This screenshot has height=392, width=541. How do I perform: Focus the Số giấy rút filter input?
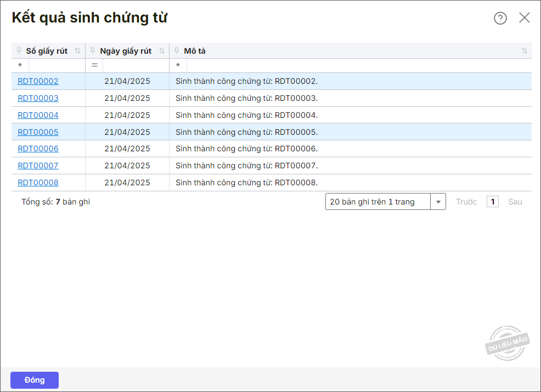click(x=57, y=65)
